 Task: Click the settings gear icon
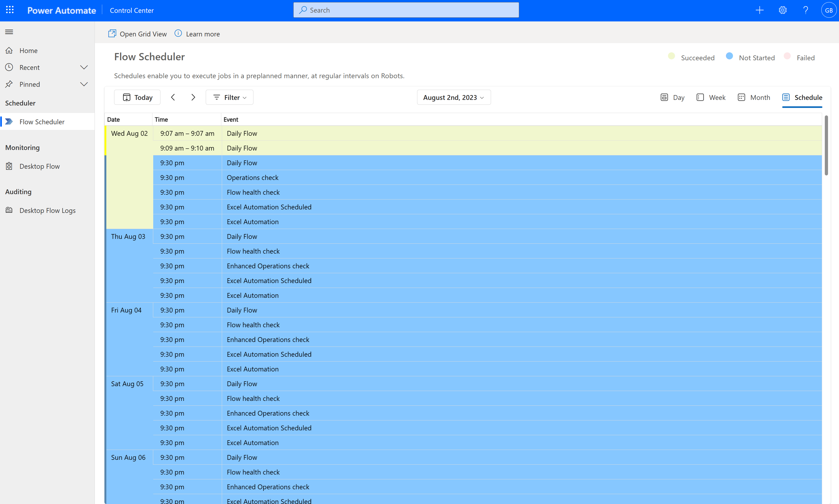pos(783,10)
